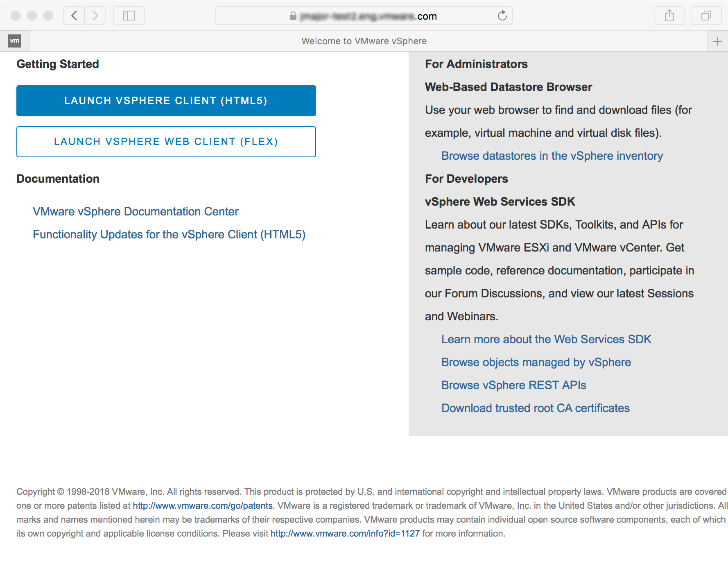Click the macOS window zoom button
Image resolution: width=728 pixels, height=580 pixels.
tap(48, 16)
